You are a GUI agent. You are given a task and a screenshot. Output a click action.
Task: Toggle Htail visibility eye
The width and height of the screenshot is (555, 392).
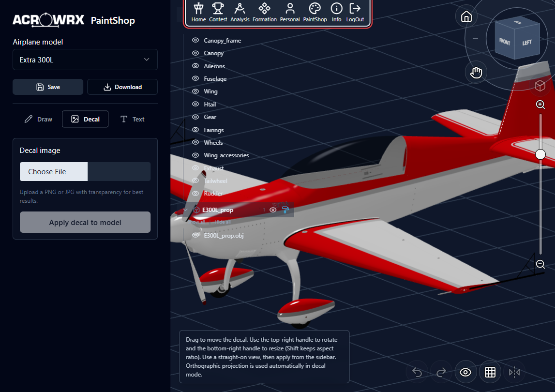(x=195, y=104)
